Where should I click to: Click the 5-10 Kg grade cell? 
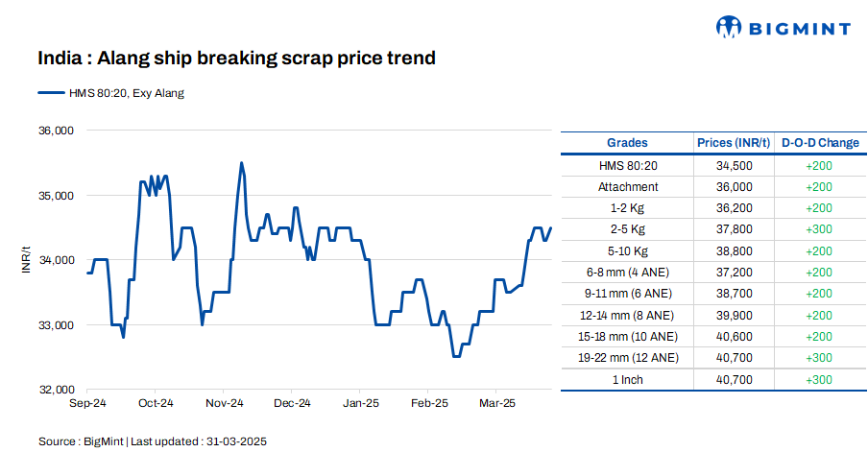628,250
